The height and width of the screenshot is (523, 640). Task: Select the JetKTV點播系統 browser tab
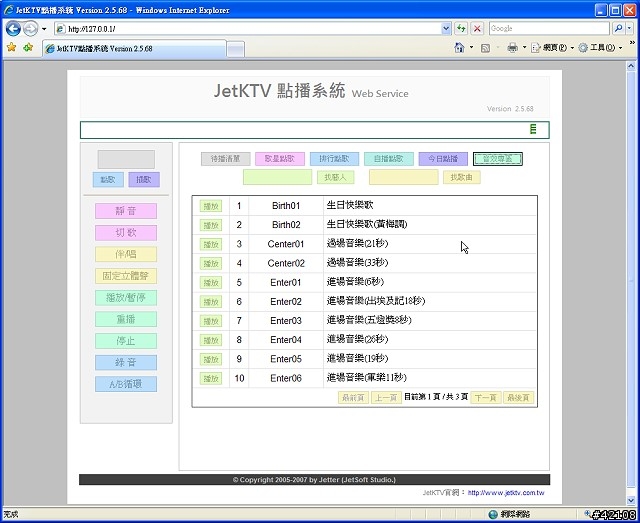click(x=134, y=49)
